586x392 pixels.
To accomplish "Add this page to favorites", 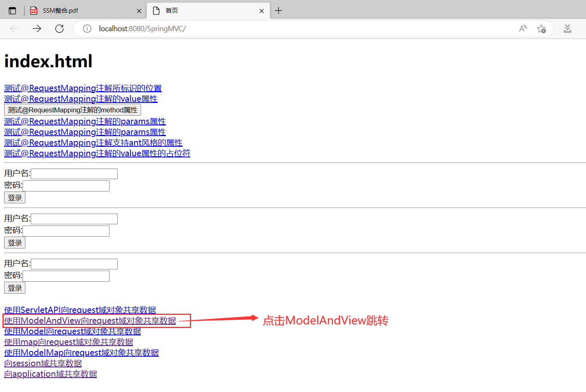I will click(541, 29).
